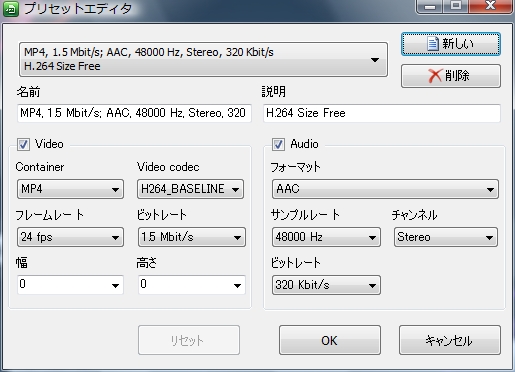515x372 pixels.
Task: Expand the Video codec H264_BASELINE dropdown
Action: coord(190,189)
